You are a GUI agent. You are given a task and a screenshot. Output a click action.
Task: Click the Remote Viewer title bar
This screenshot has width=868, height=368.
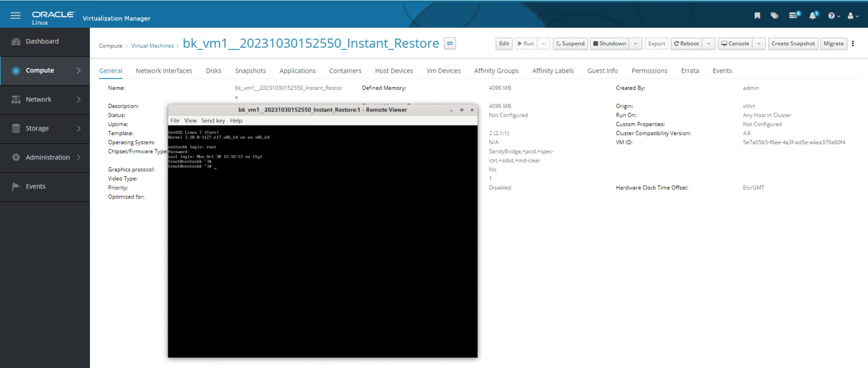point(322,110)
